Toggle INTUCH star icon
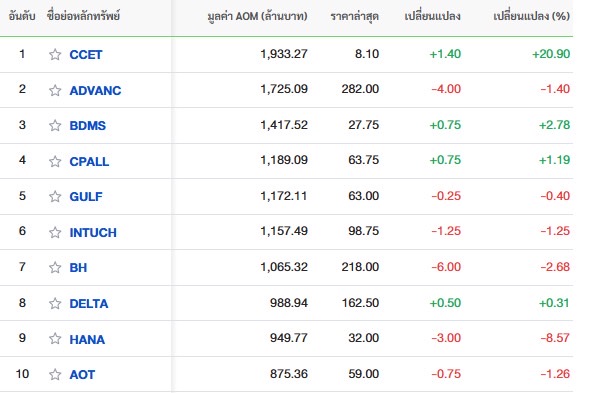 click(x=55, y=233)
